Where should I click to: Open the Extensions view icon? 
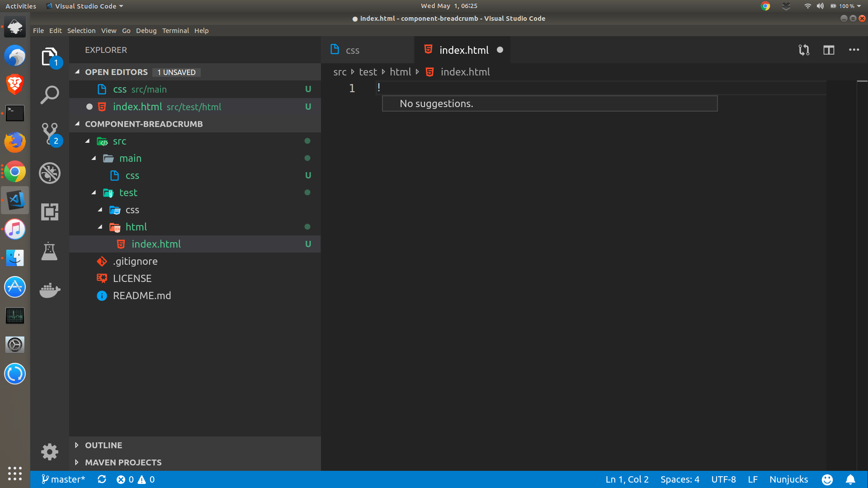(49, 211)
